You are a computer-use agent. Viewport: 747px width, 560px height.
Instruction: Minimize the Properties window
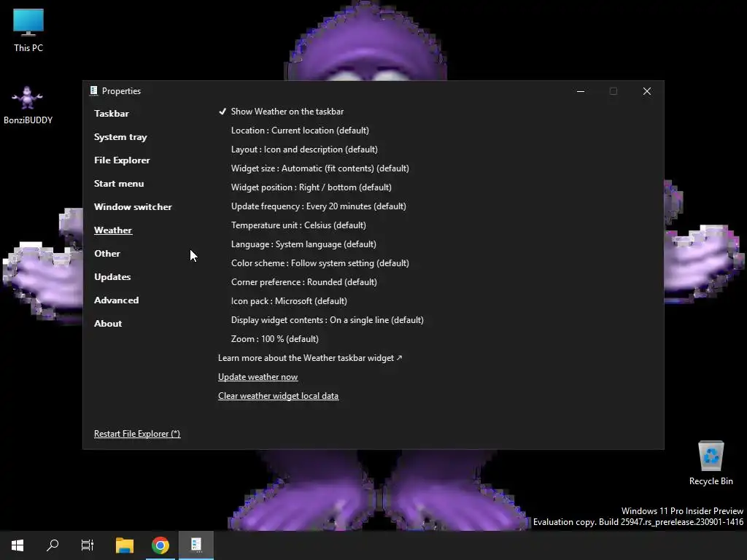580,91
